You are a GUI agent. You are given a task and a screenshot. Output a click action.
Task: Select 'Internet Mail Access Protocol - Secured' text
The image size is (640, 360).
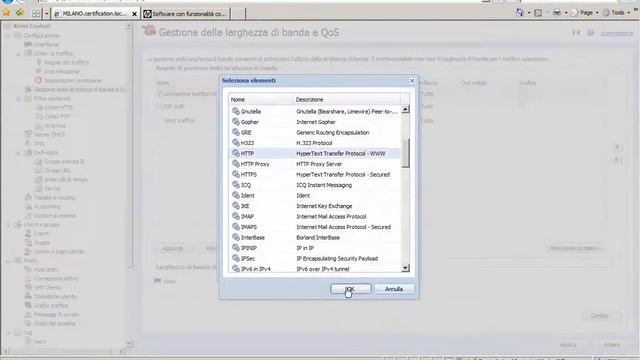(343, 227)
